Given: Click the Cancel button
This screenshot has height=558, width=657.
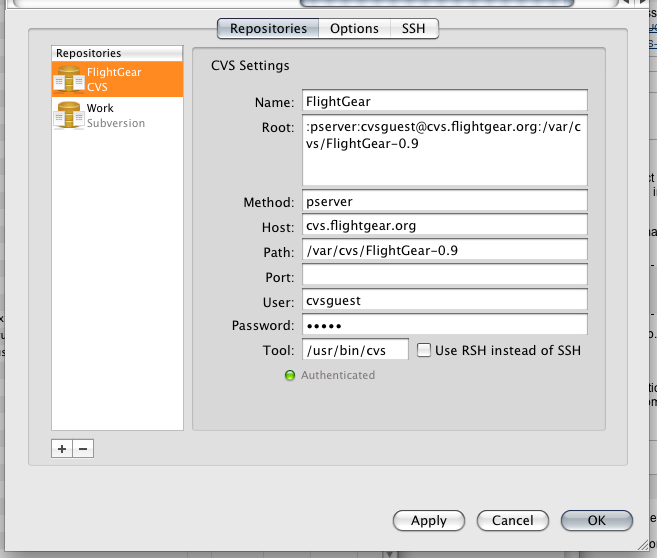Looking at the screenshot, I should coord(512,521).
